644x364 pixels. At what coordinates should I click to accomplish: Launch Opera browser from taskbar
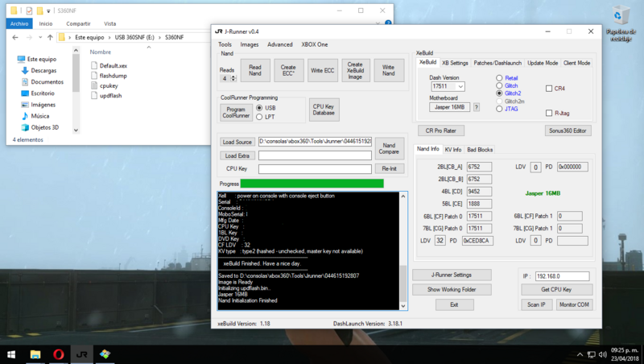point(58,354)
